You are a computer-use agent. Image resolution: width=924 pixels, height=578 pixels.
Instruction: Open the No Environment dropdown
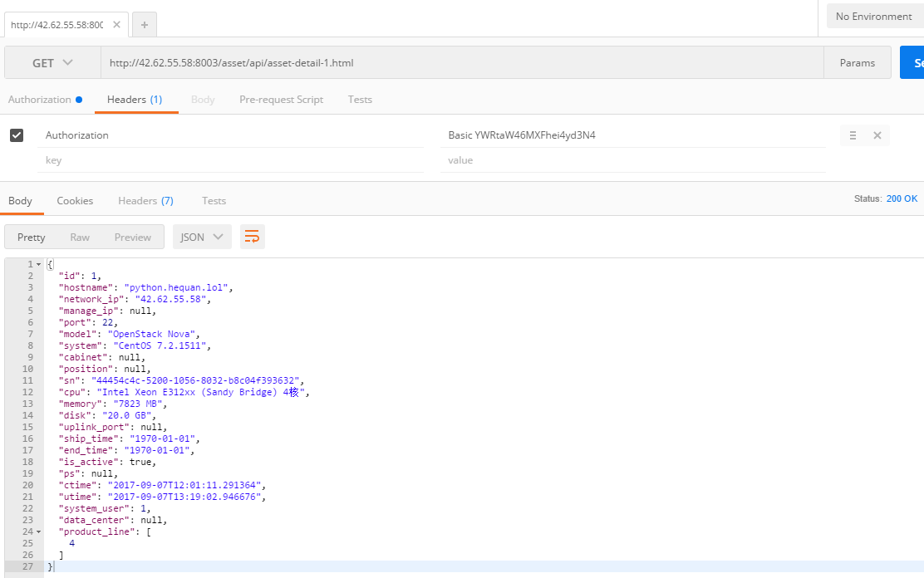coord(874,17)
